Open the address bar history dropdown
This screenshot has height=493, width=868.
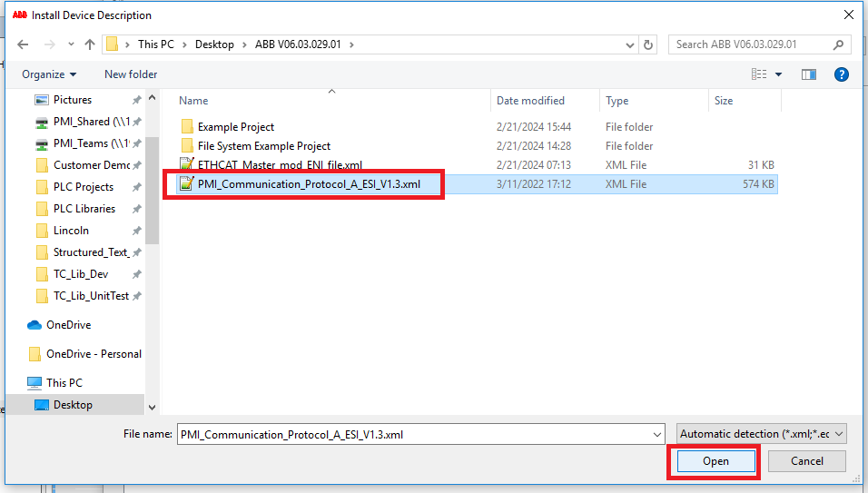coord(630,44)
